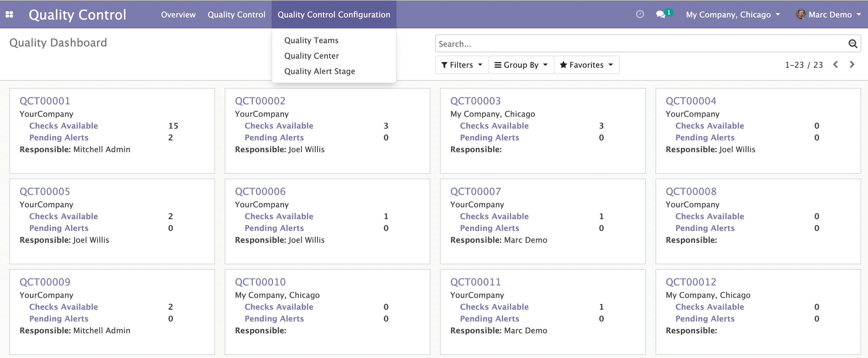Click Marc Demo user avatar
The image size is (868, 358).
[x=801, y=14]
